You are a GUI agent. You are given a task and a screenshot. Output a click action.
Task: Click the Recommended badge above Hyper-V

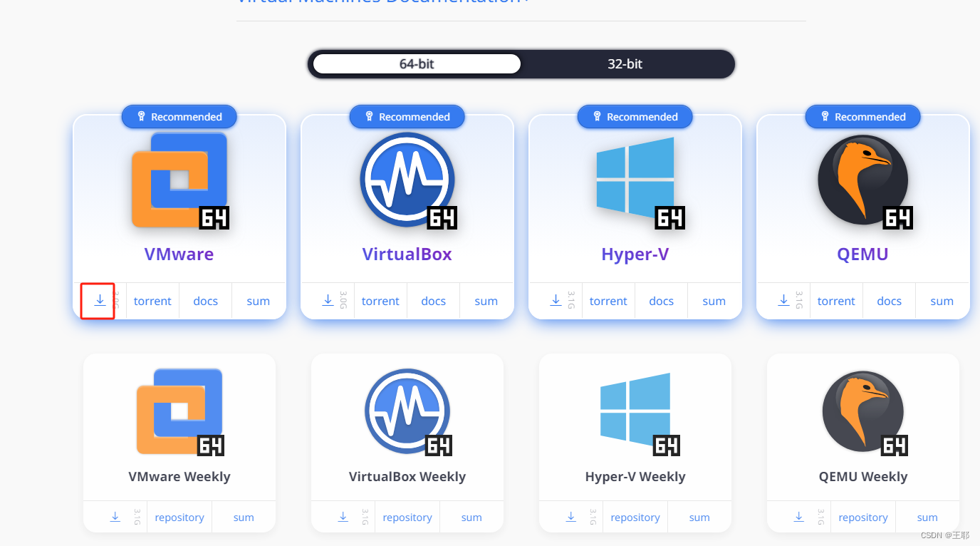click(x=635, y=117)
